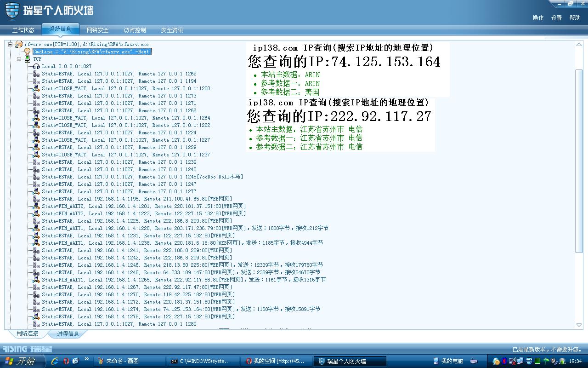
Task: Click the connection icon for Remote 119.42.225.182:80
Action: 36,294
